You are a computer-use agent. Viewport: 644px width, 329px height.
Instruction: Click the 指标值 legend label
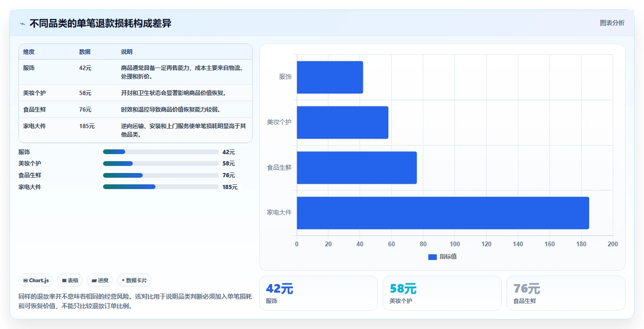448,257
